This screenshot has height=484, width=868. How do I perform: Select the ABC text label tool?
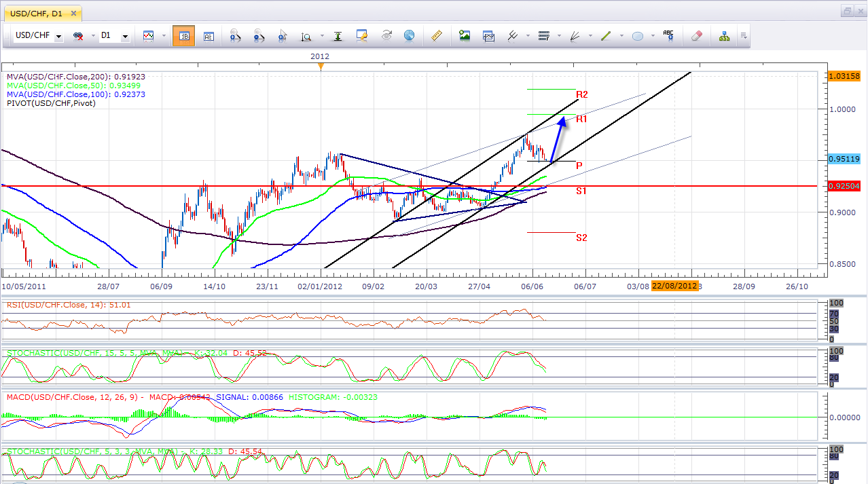[x=668, y=36]
